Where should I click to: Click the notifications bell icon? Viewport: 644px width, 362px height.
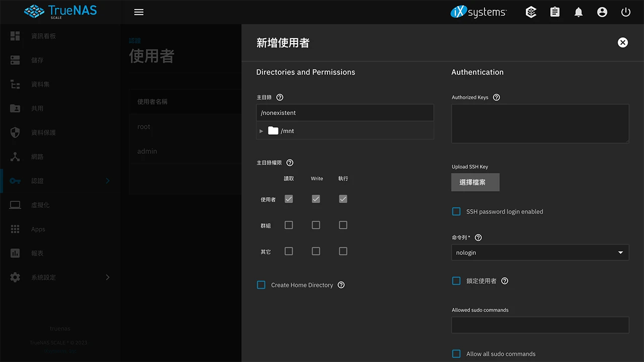(x=578, y=12)
